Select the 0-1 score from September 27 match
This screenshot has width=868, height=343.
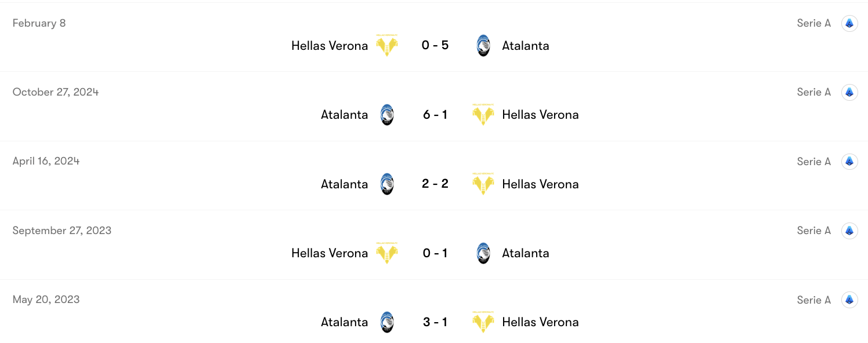(x=435, y=253)
